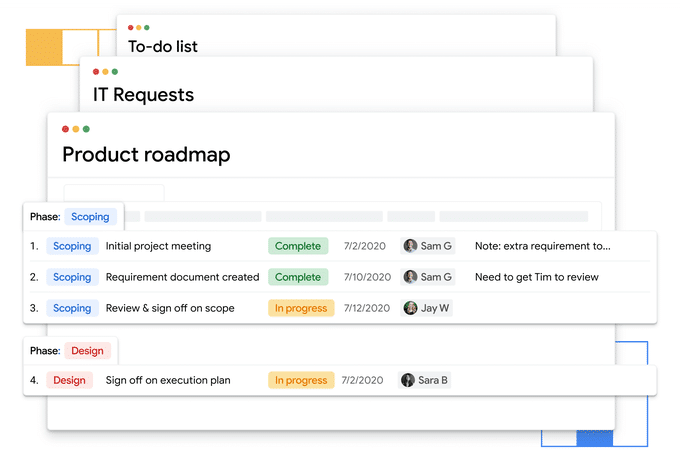Click the Product roadmap heading
680x460 pixels.
(146, 154)
